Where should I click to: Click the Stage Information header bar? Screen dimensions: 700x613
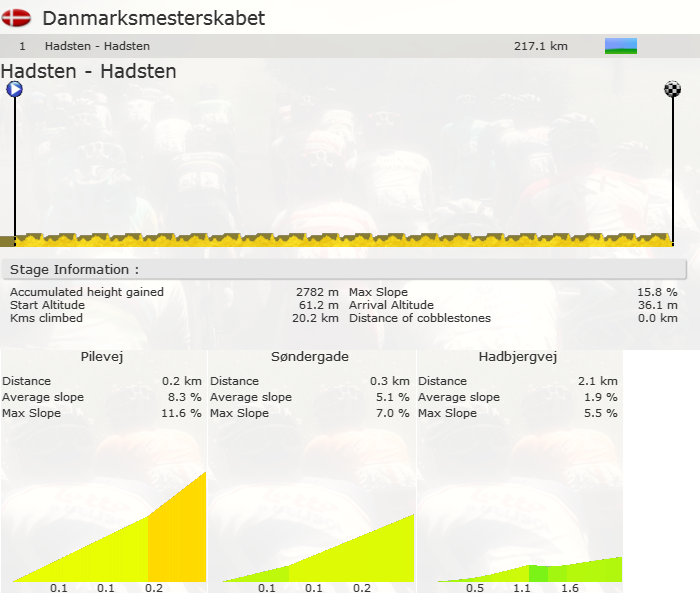pyautogui.click(x=345, y=270)
